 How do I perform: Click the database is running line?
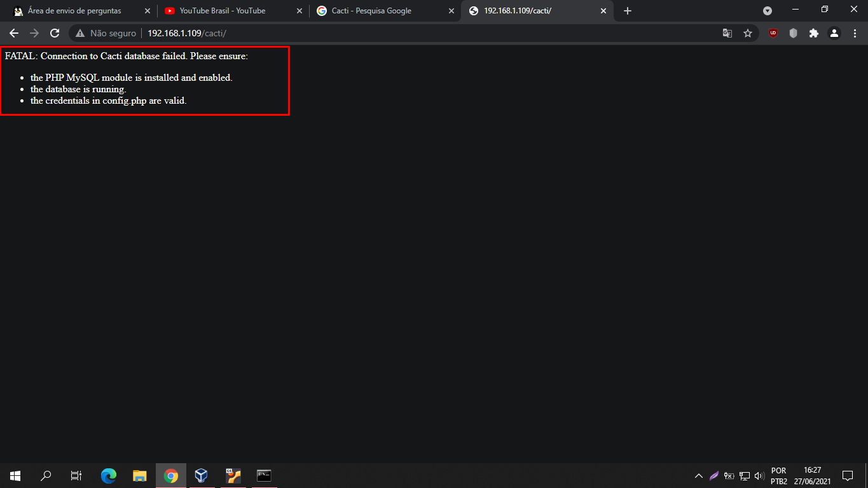tap(78, 89)
